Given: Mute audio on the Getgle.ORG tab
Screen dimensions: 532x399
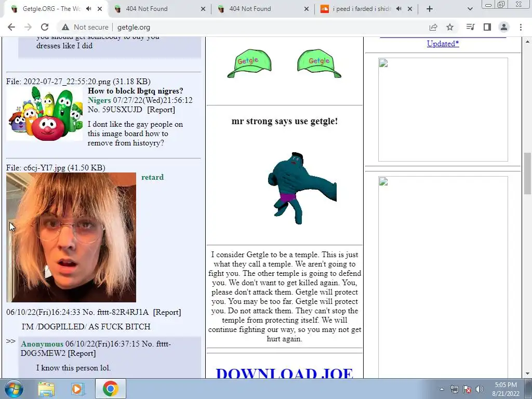Looking at the screenshot, I should pyautogui.click(x=88, y=9).
